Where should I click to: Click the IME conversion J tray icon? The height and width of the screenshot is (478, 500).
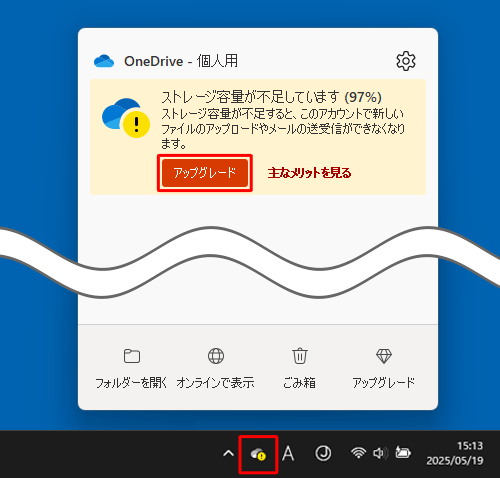pyautogui.click(x=323, y=453)
